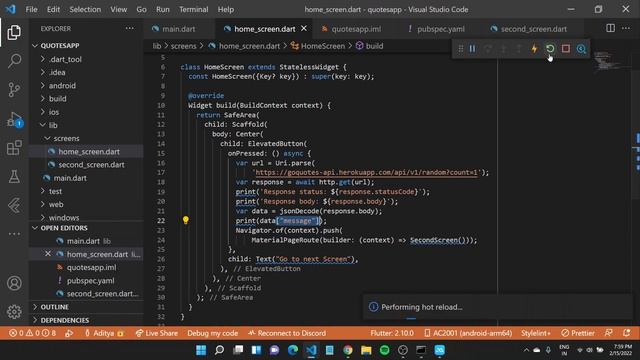Click Flutter: 2.10.0 version indicator

point(392,333)
